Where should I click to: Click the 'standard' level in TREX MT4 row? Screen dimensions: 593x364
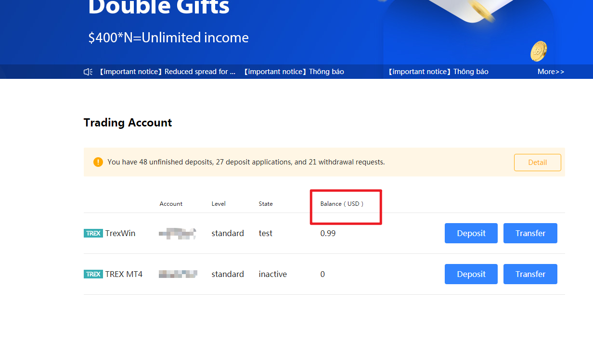[x=228, y=274]
